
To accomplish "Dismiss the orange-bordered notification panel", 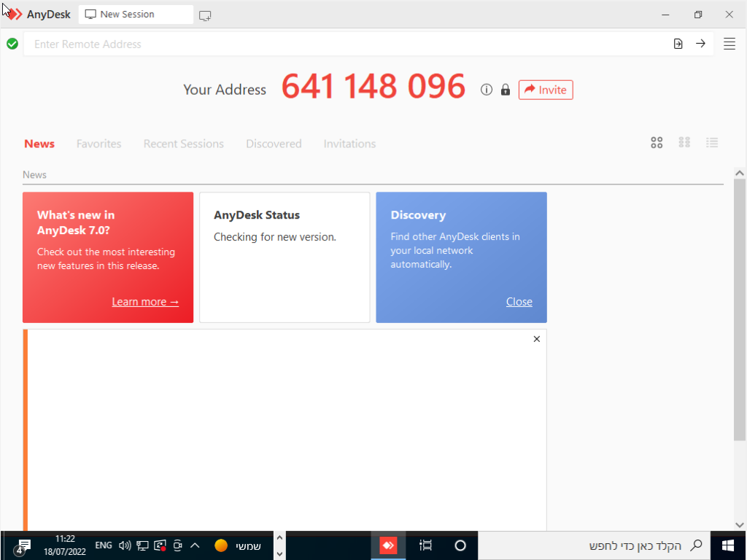I will click(536, 339).
